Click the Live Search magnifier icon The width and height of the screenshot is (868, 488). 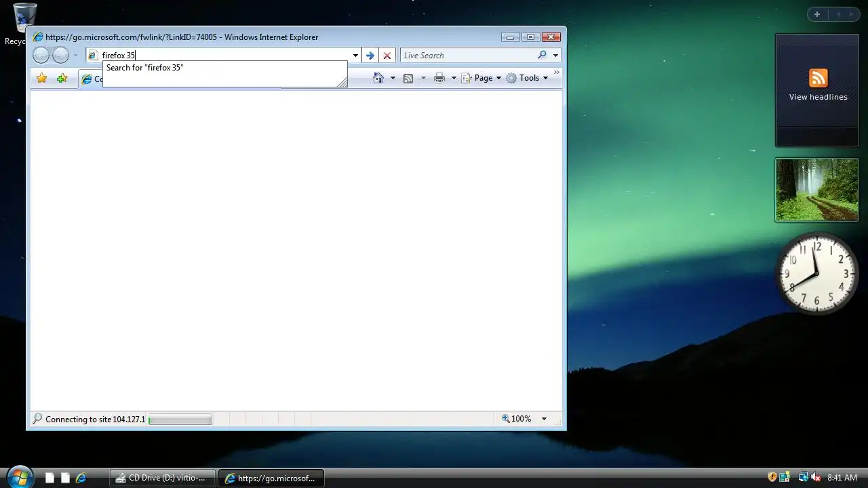click(542, 55)
